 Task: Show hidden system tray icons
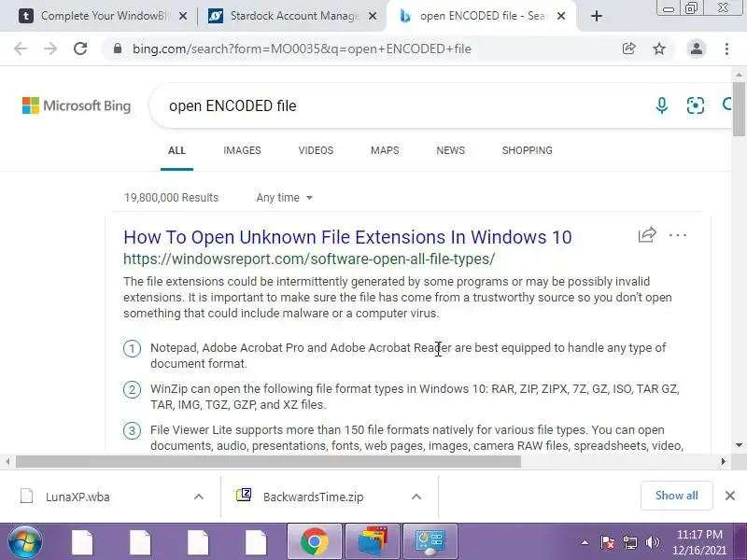point(585,542)
